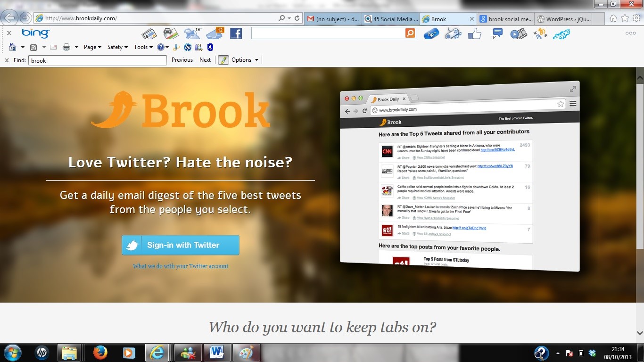Switch to the 45 Social Media tab
The width and height of the screenshot is (644, 362).
click(391, 19)
